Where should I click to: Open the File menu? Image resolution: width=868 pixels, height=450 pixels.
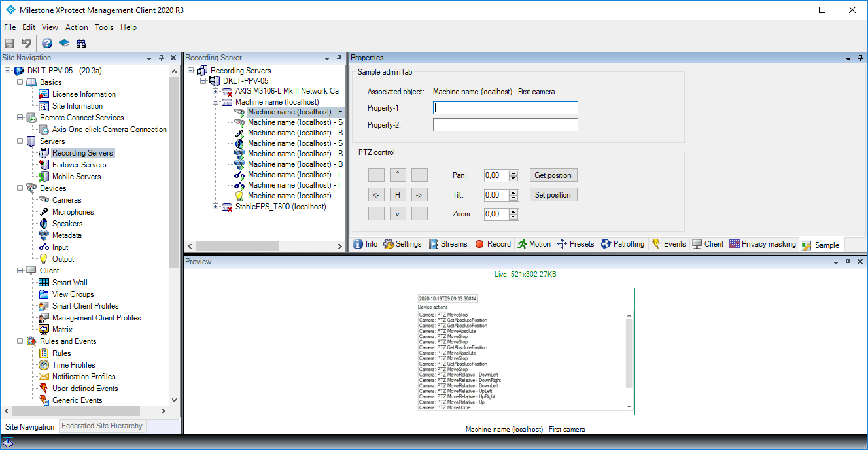point(10,27)
